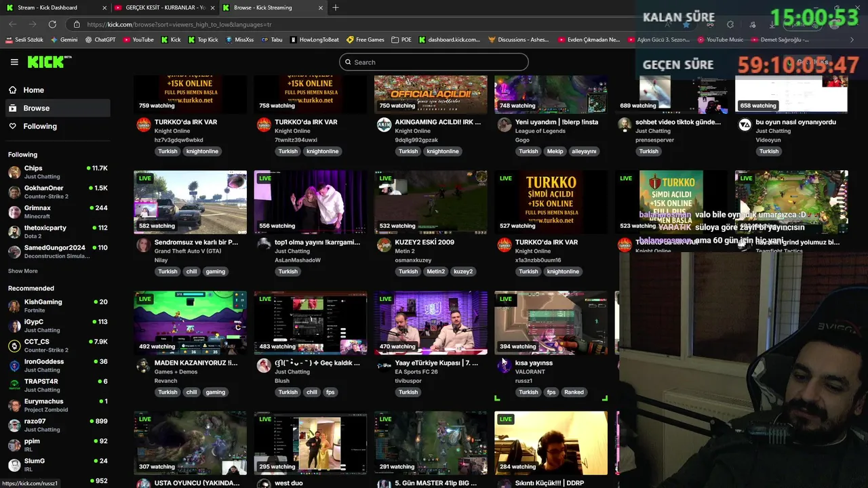Open iGypC recommended channel
Viewport: 868px width, 488px height.
point(58,325)
